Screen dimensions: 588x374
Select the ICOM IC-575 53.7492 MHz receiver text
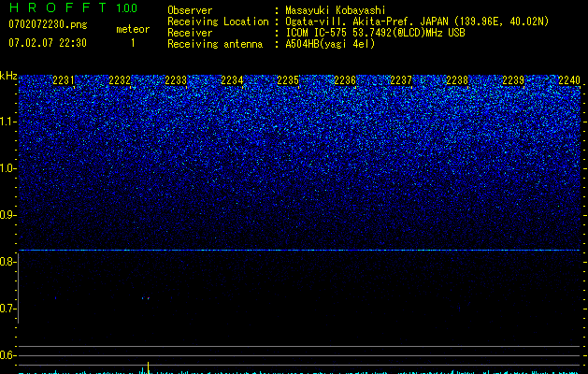pyautogui.click(x=375, y=33)
